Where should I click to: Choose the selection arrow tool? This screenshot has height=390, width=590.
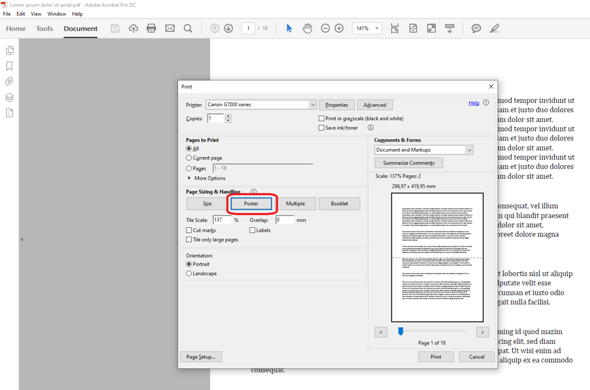click(289, 28)
